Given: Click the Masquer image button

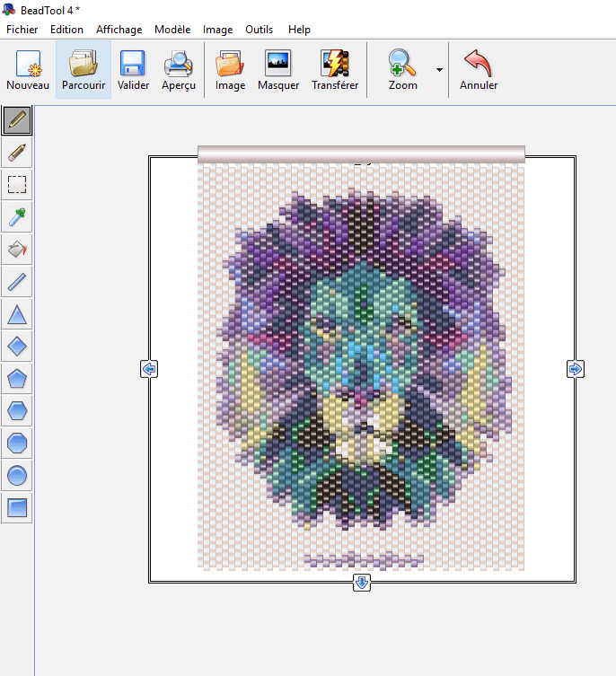Looking at the screenshot, I should pos(278,70).
